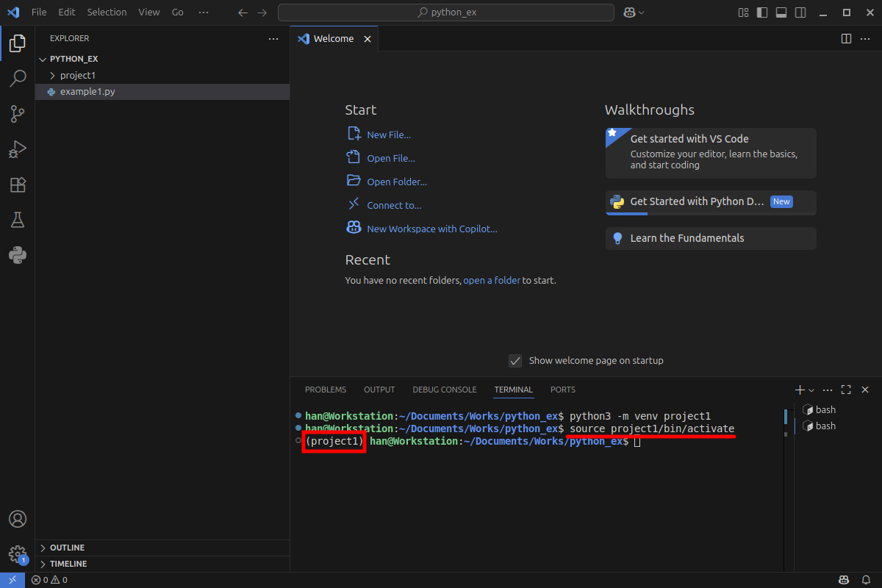Open the File menu
882x588 pixels.
(39, 12)
